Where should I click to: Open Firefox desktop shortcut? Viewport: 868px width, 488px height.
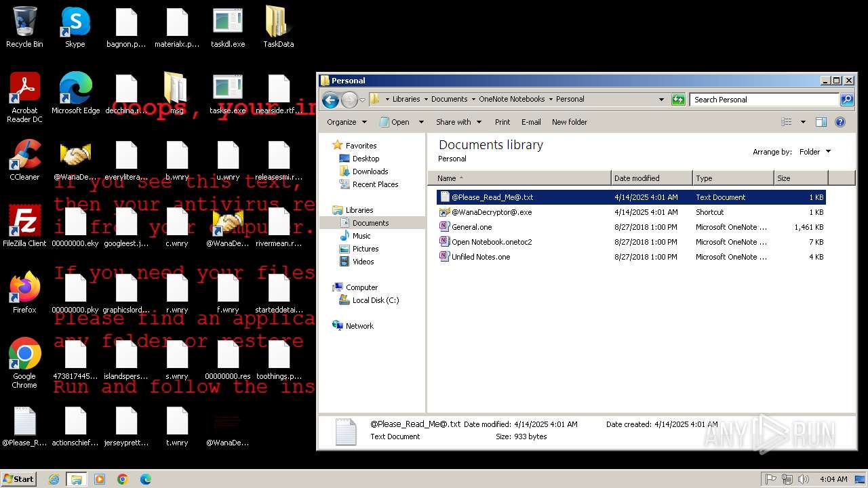point(24,293)
